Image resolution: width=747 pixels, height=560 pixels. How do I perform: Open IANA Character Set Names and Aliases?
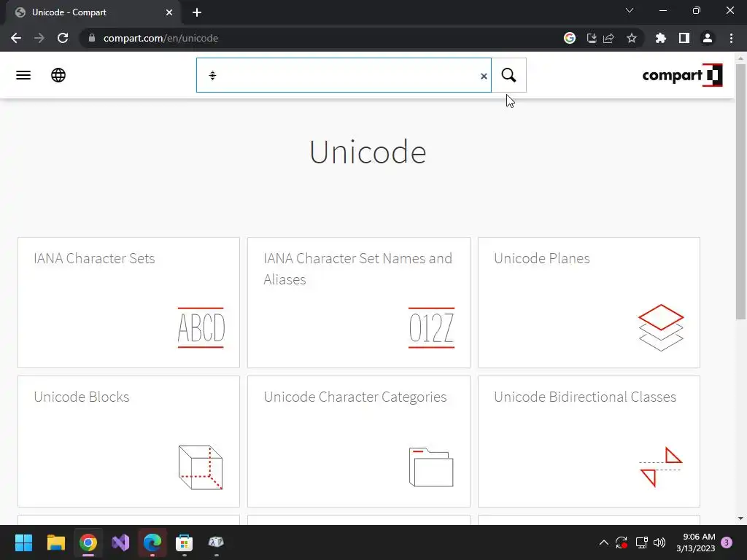click(359, 303)
